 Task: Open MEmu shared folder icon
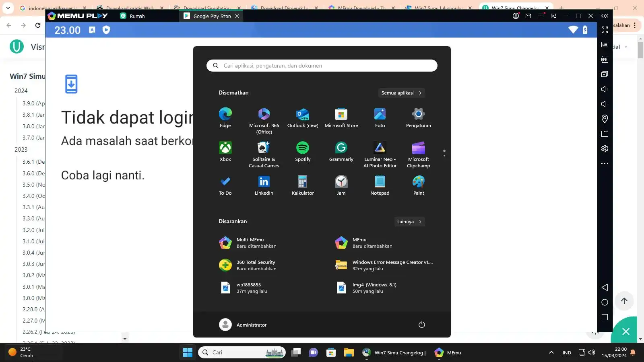click(x=605, y=134)
